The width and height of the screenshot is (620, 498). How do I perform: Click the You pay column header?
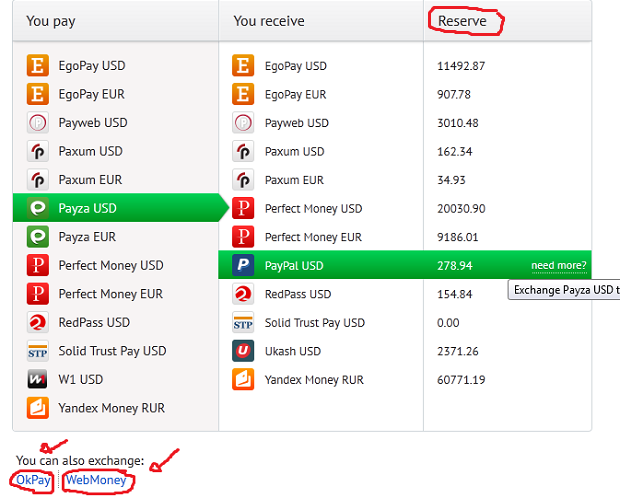tap(51, 21)
